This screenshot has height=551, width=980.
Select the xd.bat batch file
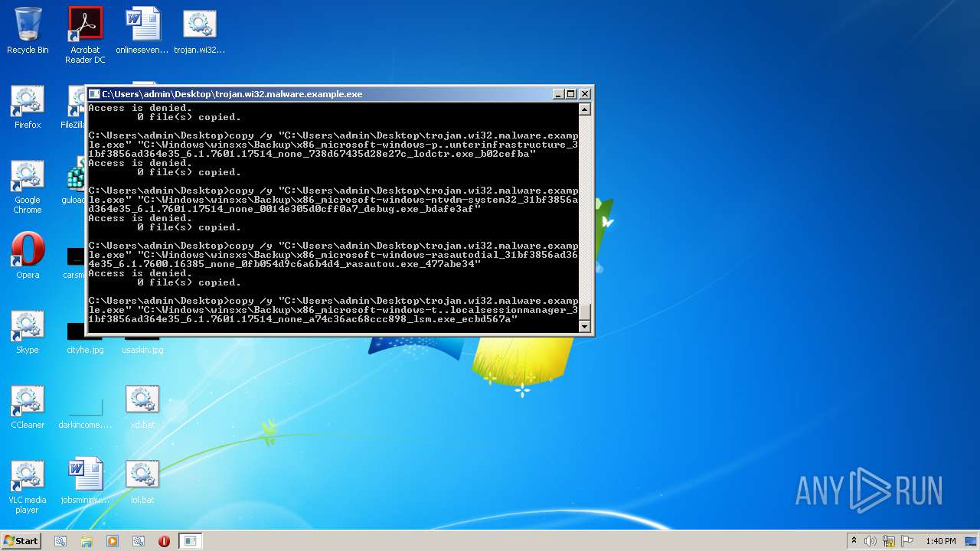point(142,406)
